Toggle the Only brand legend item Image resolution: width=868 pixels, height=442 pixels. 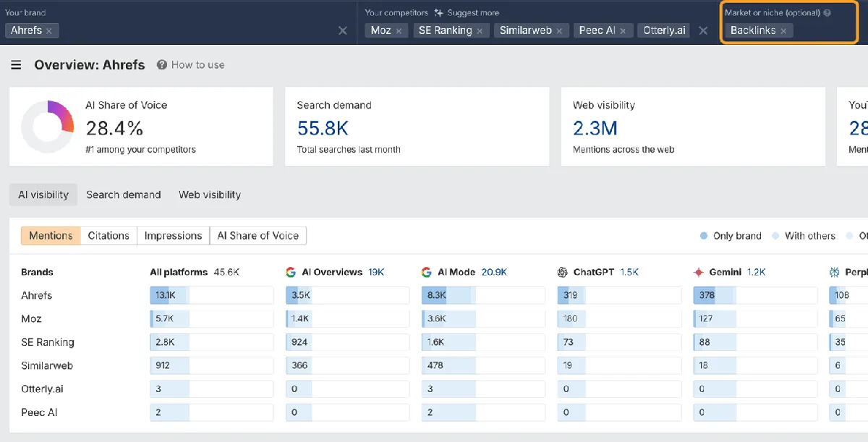click(731, 236)
